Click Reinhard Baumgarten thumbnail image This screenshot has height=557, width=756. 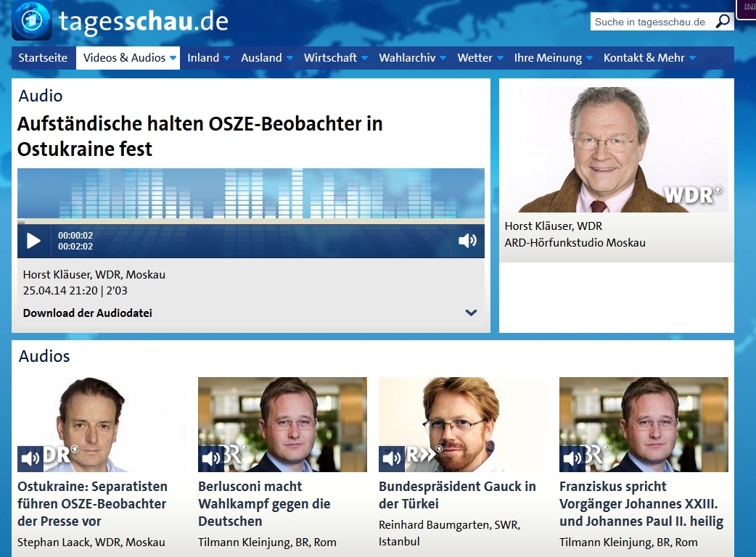click(x=463, y=424)
